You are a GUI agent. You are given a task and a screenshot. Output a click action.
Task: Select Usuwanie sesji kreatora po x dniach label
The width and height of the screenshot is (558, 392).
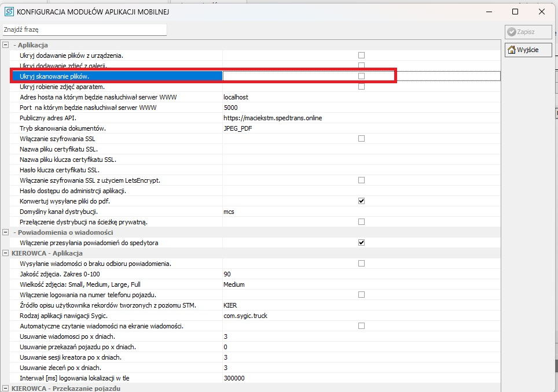click(x=71, y=357)
